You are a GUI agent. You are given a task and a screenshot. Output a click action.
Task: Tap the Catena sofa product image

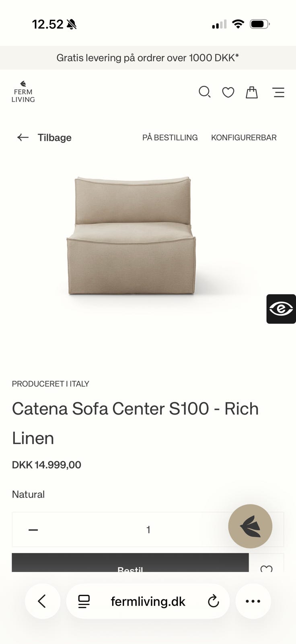pos(131,236)
